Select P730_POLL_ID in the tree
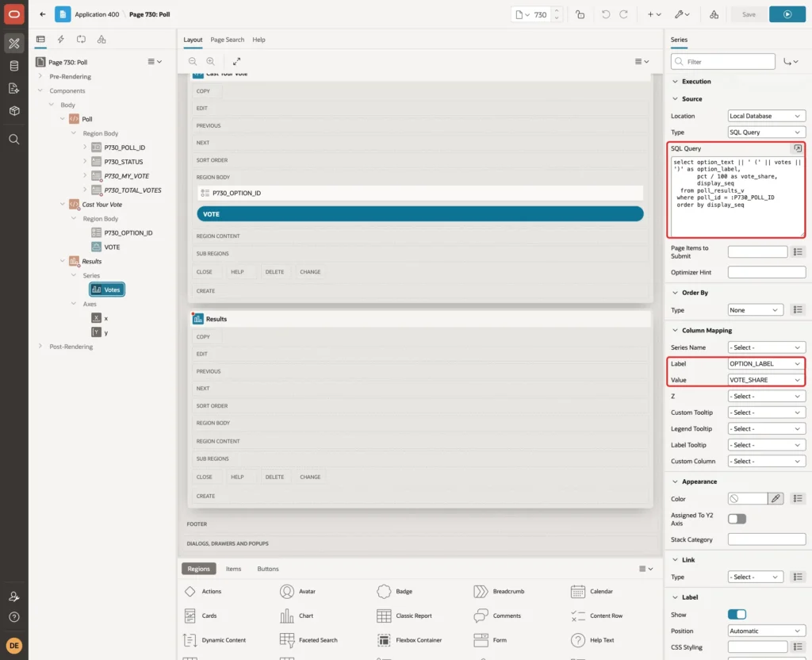Viewport: 812px width, 660px height. coord(124,148)
